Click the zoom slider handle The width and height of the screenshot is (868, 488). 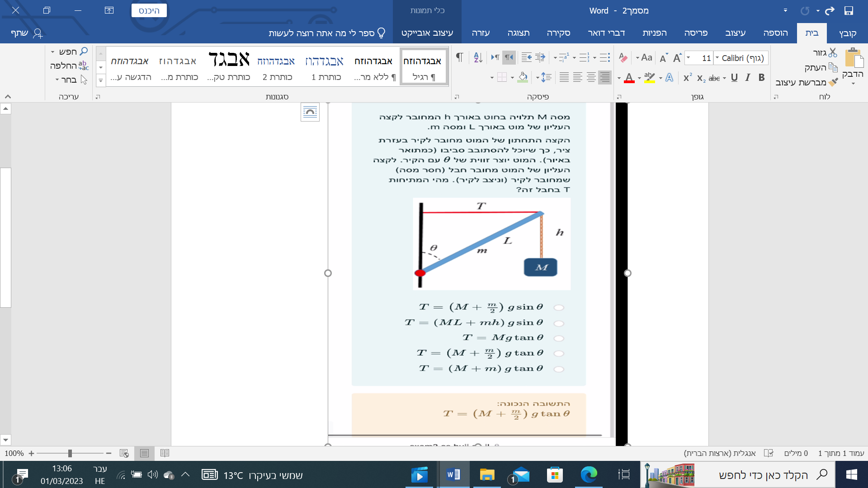click(70, 453)
